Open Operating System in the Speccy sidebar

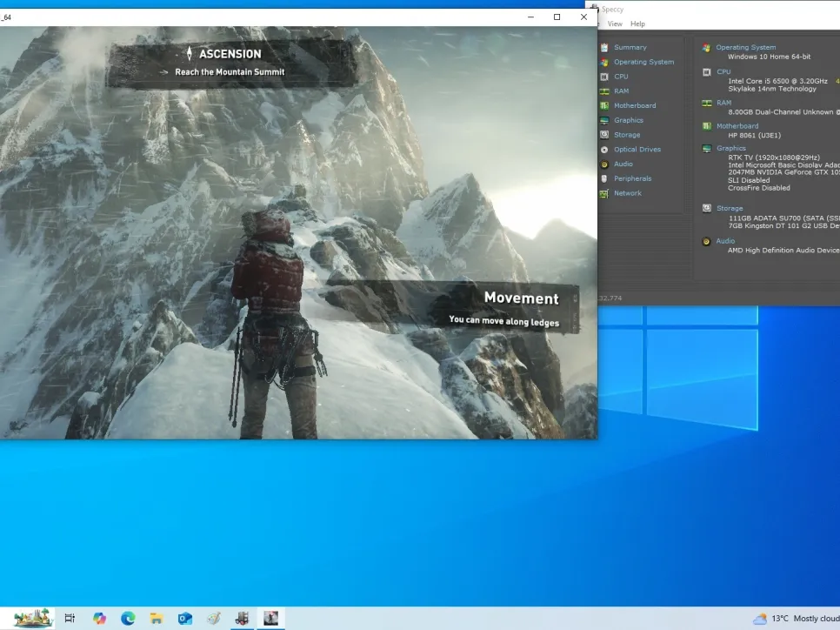coord(644,62)
